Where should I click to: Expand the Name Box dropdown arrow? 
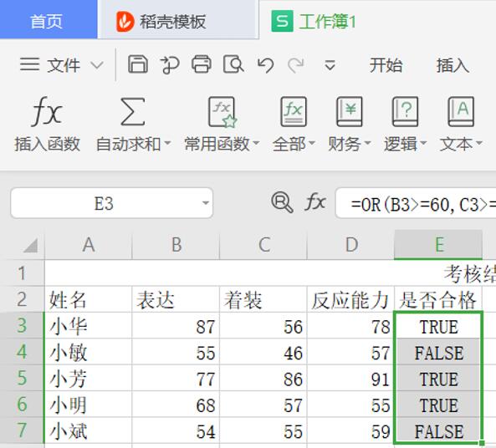[206, 203]
